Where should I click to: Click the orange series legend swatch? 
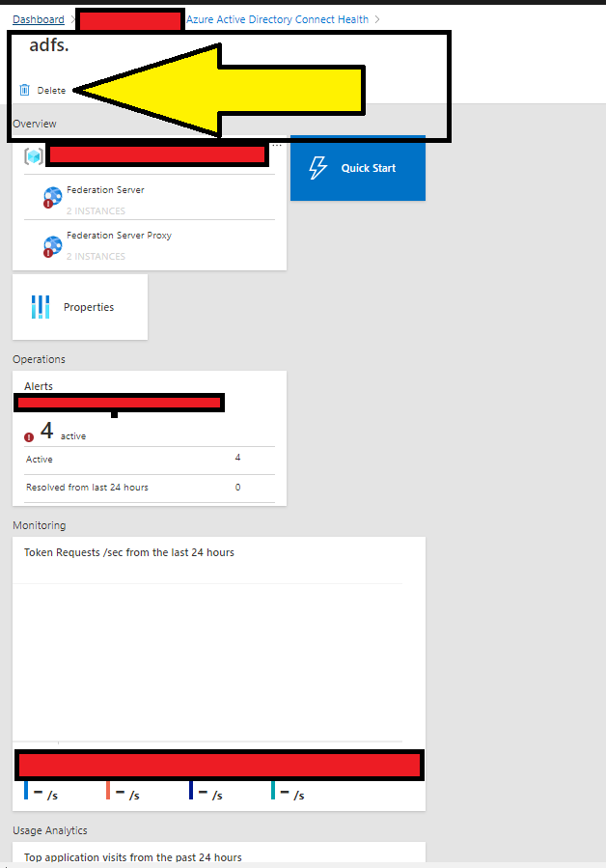tap(108, 790)
